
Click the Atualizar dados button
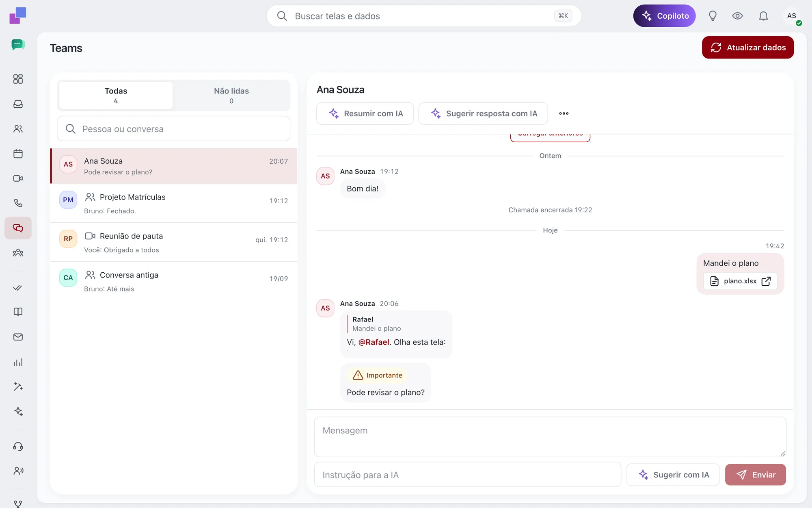(748, 48)
